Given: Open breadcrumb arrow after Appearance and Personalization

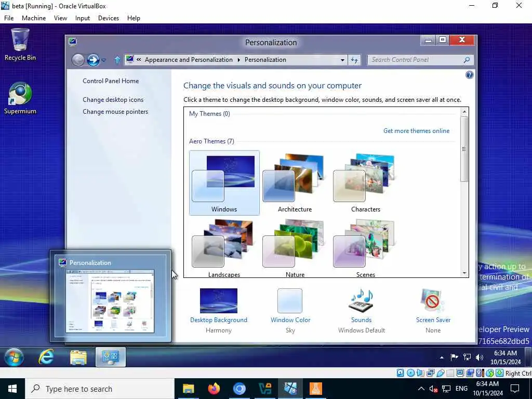Looking at the screenshot, I should [x=239, y=60].
